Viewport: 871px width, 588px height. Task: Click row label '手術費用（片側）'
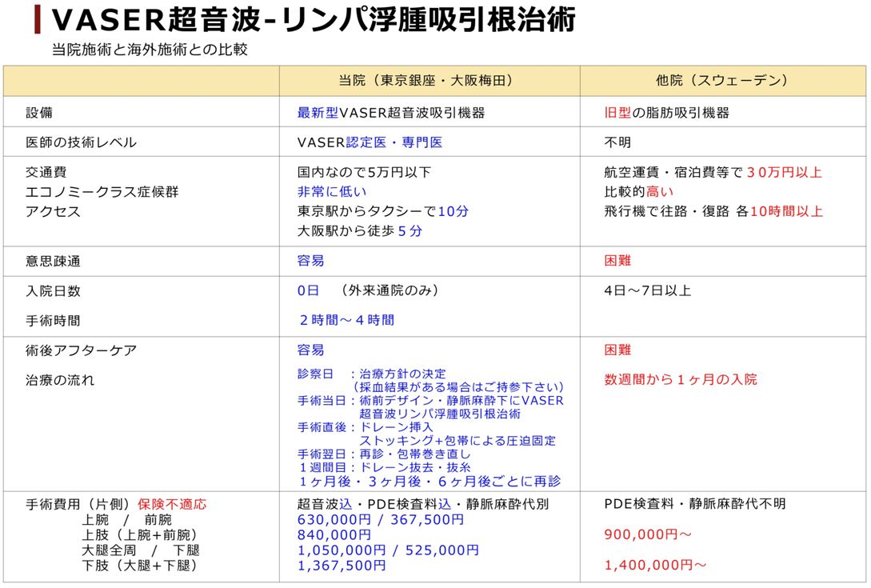click(78, 505)
